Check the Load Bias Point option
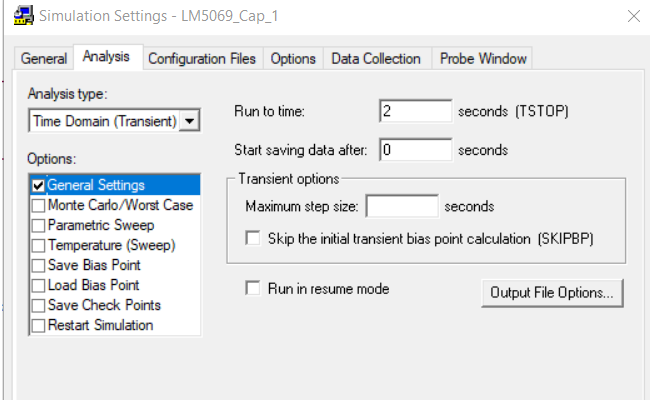 39,285
